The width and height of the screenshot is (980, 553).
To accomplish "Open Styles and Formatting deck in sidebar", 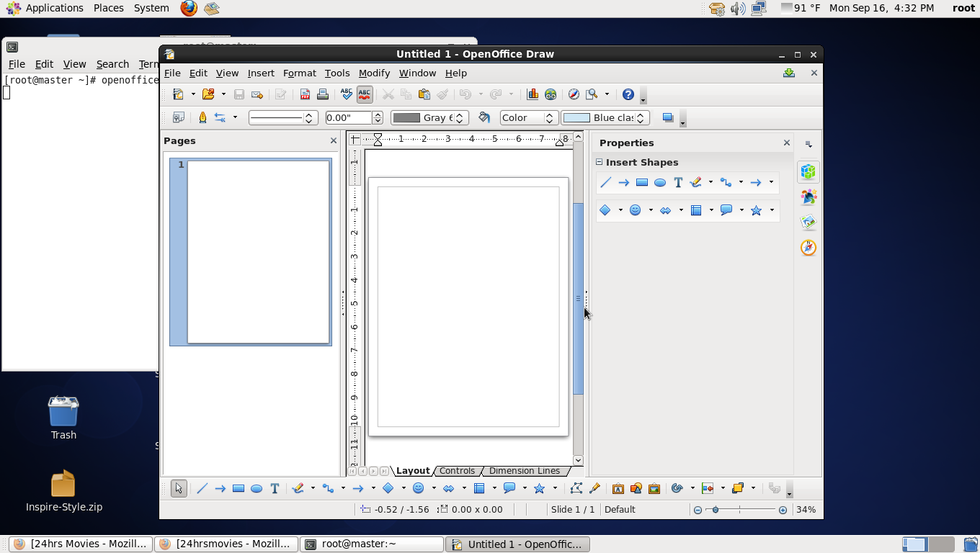I will pos(808,197).
